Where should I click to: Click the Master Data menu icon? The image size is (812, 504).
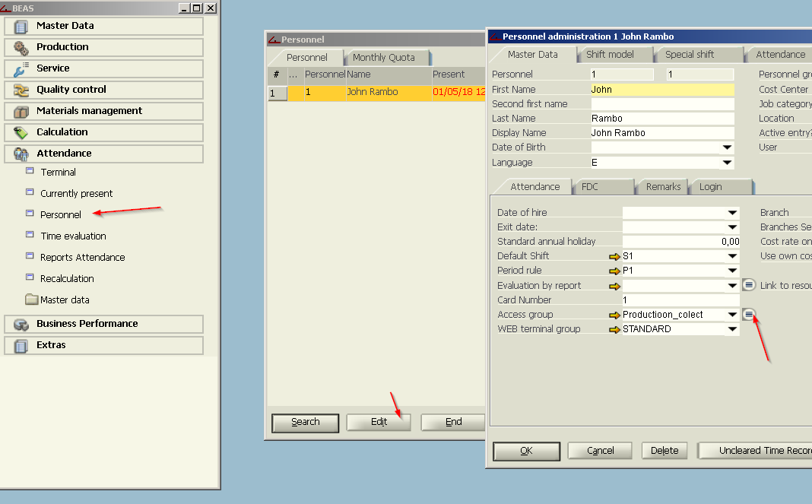click(21, 27)
